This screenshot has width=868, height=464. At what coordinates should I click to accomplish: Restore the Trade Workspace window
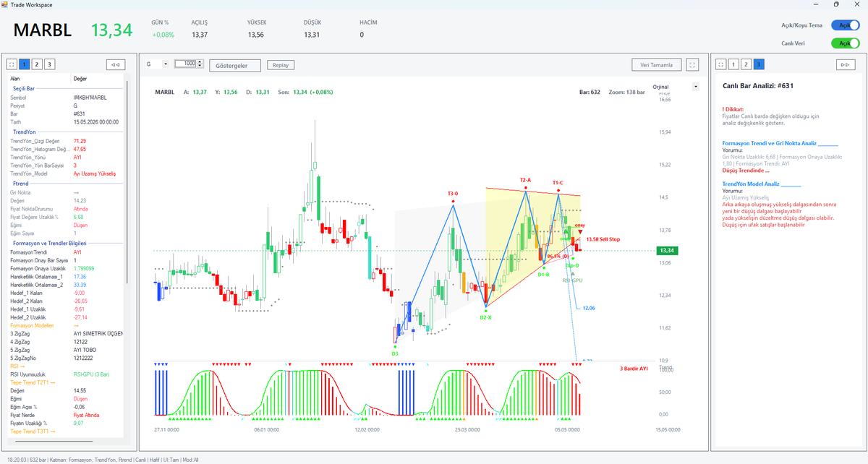point(836,4)
